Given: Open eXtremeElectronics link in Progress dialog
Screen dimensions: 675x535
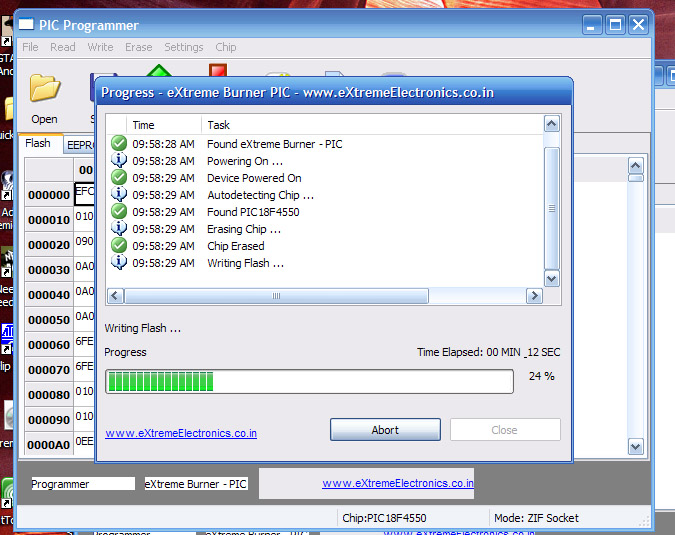Looking at the screenshot, I should tap(181, 433).
